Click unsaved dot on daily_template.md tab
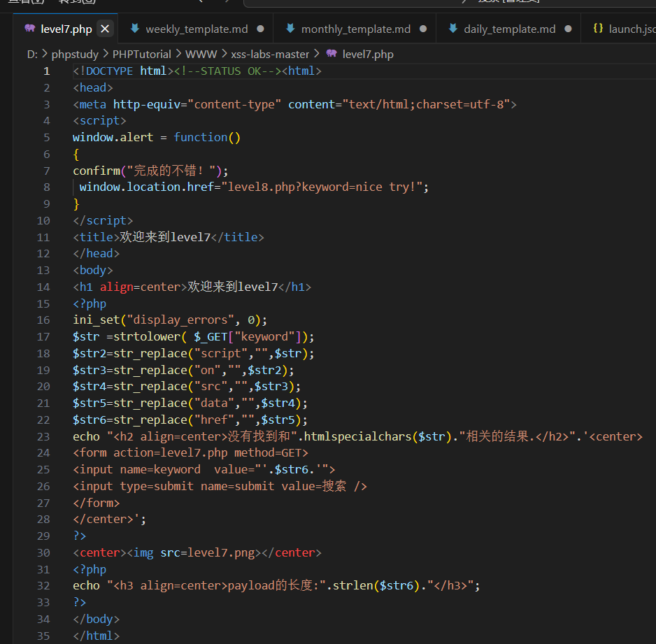 [568, 29]
